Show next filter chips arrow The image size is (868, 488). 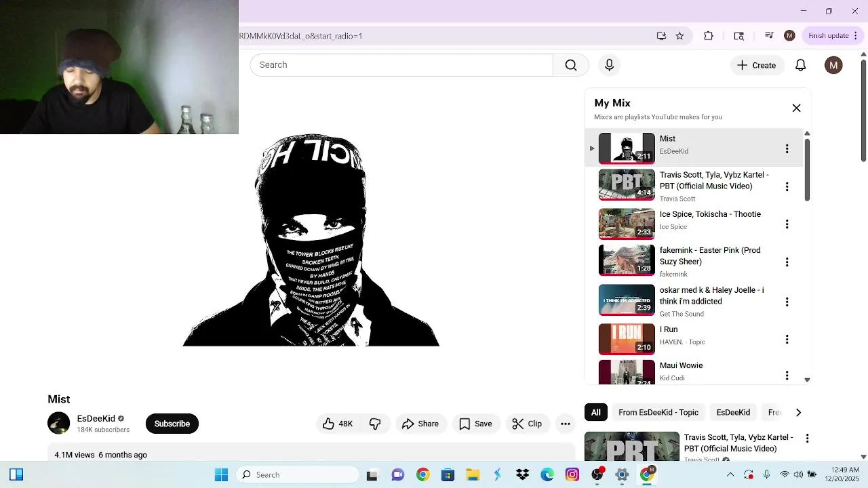[798, 412]
